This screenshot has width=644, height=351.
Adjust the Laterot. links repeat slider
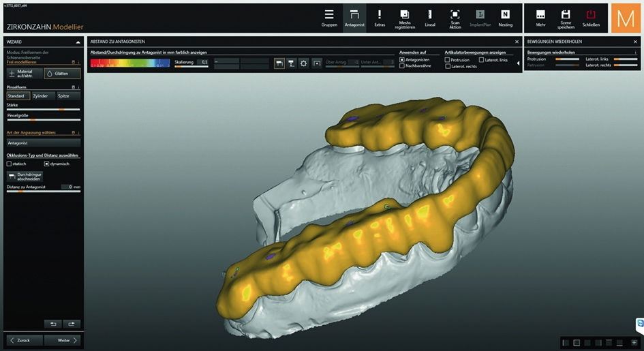pyautogui.click(x=625, y=59)
